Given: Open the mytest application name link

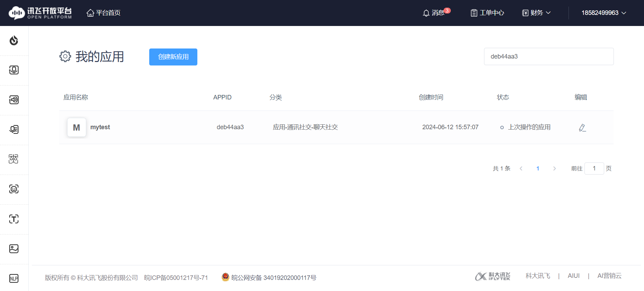Looking at the screenshot, I should tap(100, 127).
